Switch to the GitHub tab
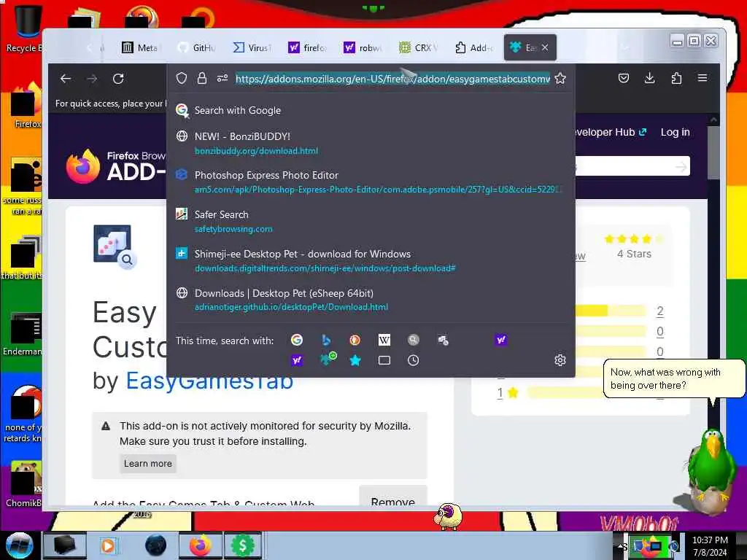This screenshot has width=747, height=560. [x=196, y=47]
